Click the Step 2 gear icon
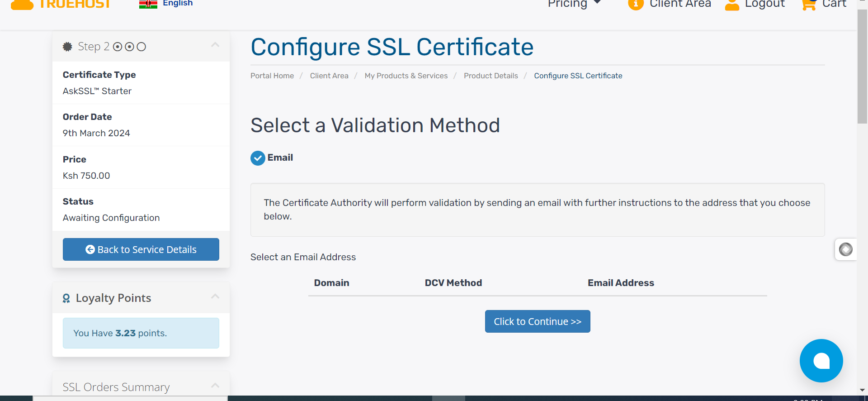This screenshot has width=868, height=401. point(67,47)
